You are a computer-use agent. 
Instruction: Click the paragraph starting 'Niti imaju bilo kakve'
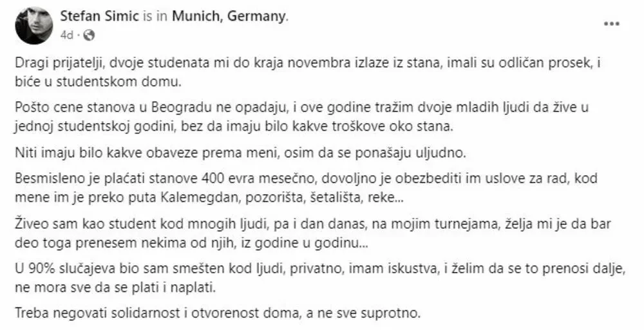[x=241, y=153]
